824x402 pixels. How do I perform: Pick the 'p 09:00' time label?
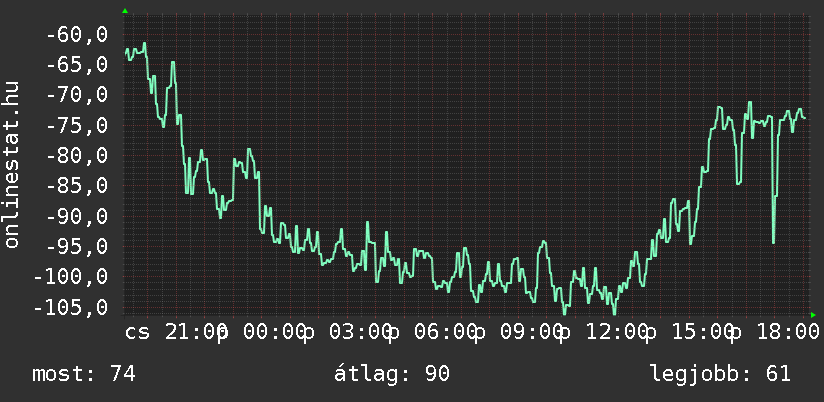pyautogui.click(x=520, y=331)
